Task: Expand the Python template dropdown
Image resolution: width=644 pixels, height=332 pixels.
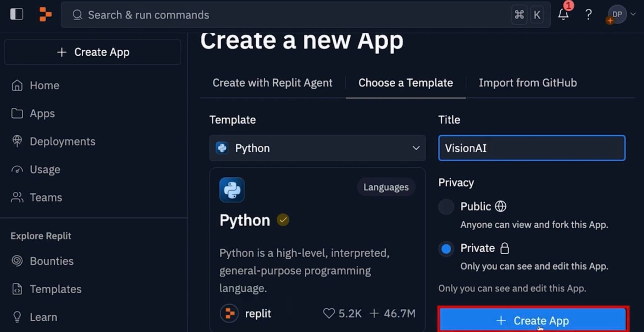Action: pos(317,148)
